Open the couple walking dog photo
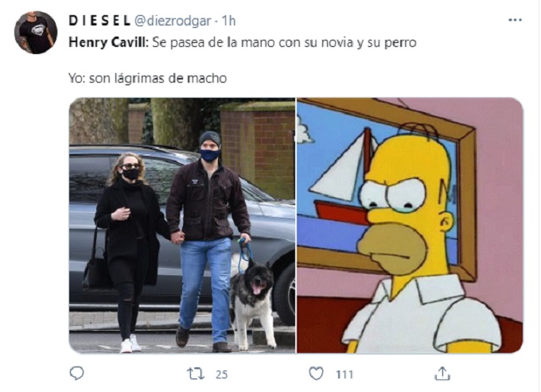 coord(182,226)
